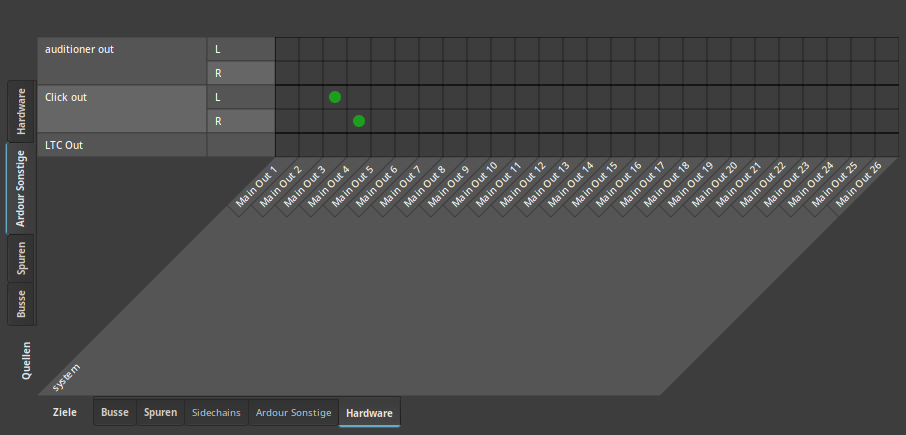Screen dimensions: 906x435
Task: Open the vertical Busse sources tab
Action: point(21,303)
